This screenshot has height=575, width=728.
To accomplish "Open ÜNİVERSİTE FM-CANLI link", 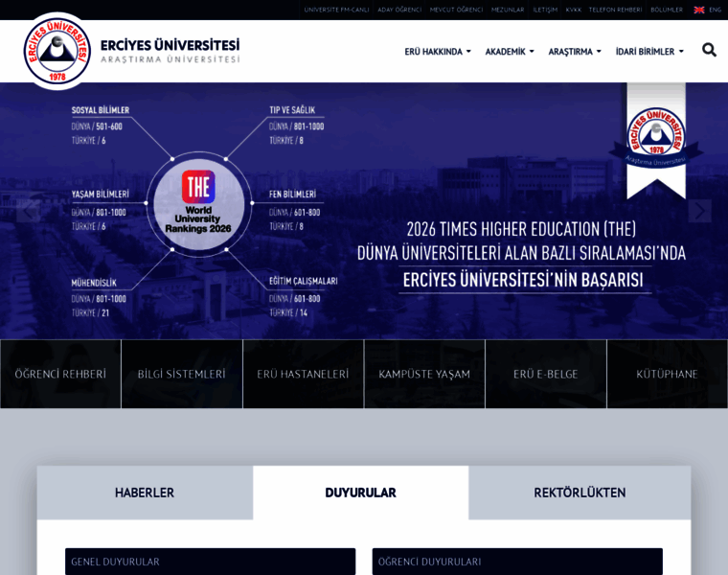I will click(x=336, y=10).
